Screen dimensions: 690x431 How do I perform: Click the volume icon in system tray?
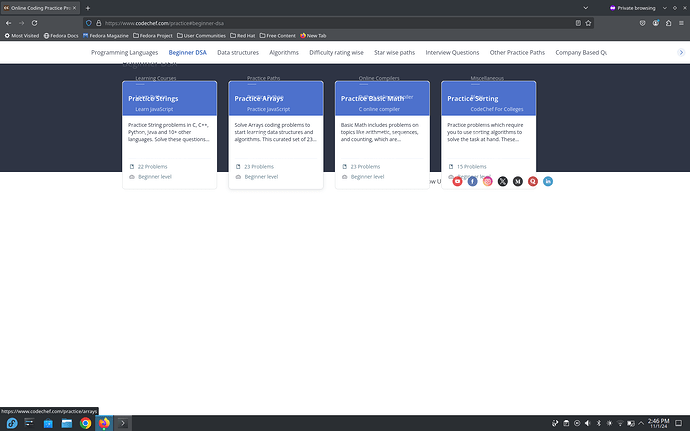pyautogui.click(x=587, y=423)
